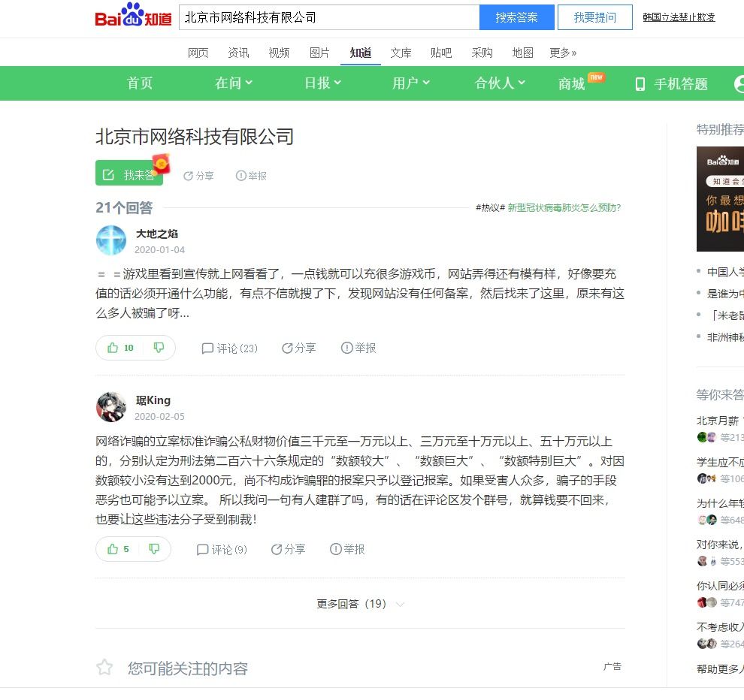Open sidebar link starting with 是谁为
The width and height of the screenshot is (744, 700).
725,294
